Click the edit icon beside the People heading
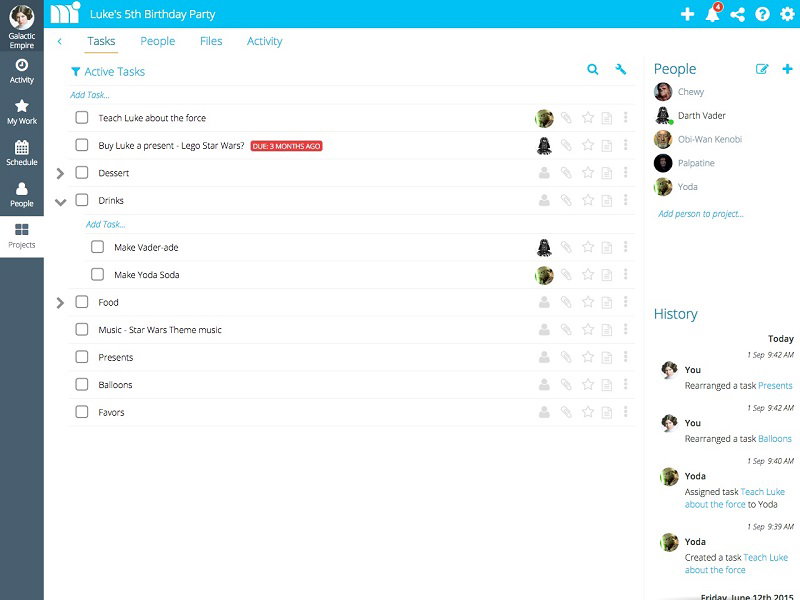Screen dimensions: 800x600 tap(761, 68)
